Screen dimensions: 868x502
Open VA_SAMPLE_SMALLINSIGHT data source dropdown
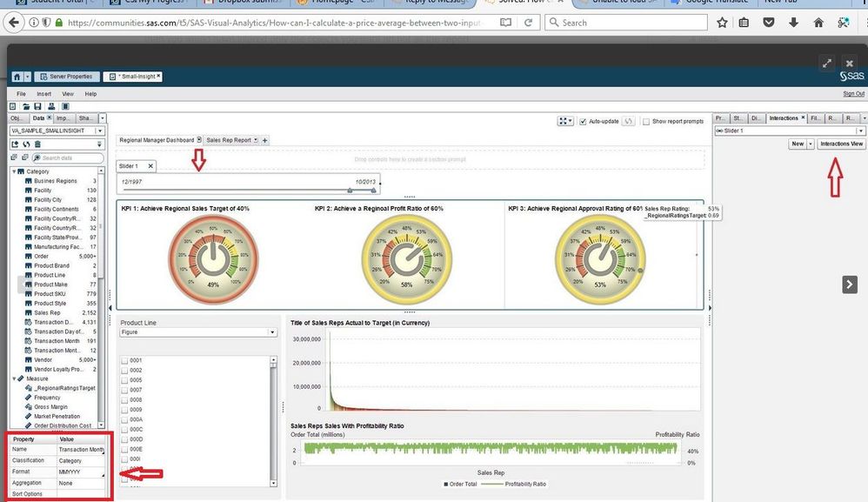100,131
